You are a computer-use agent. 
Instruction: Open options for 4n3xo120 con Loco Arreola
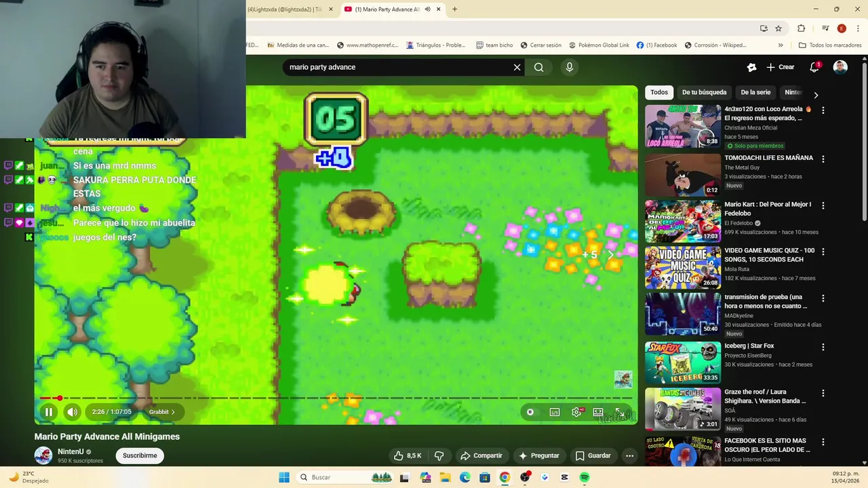(823, 110)
